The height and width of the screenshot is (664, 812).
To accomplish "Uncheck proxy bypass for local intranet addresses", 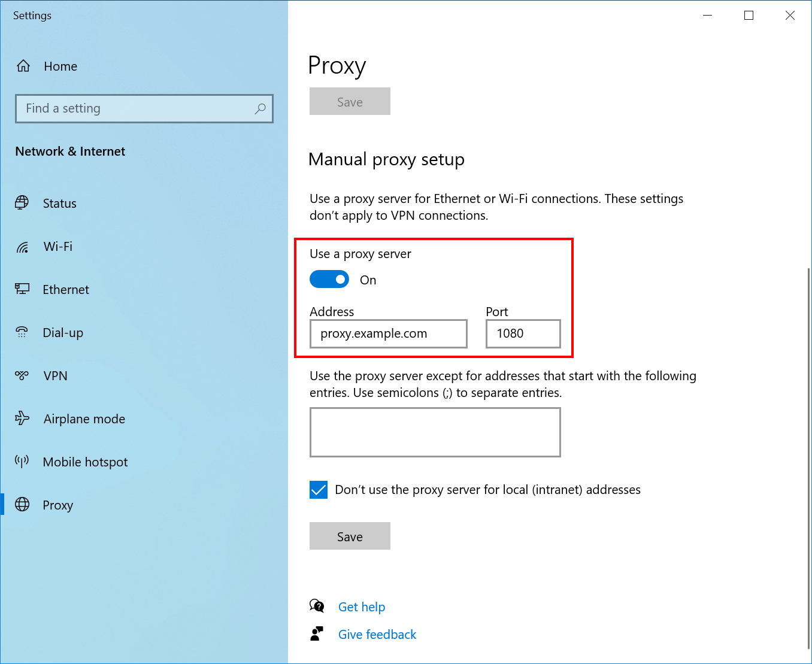I will click(319, 490).
